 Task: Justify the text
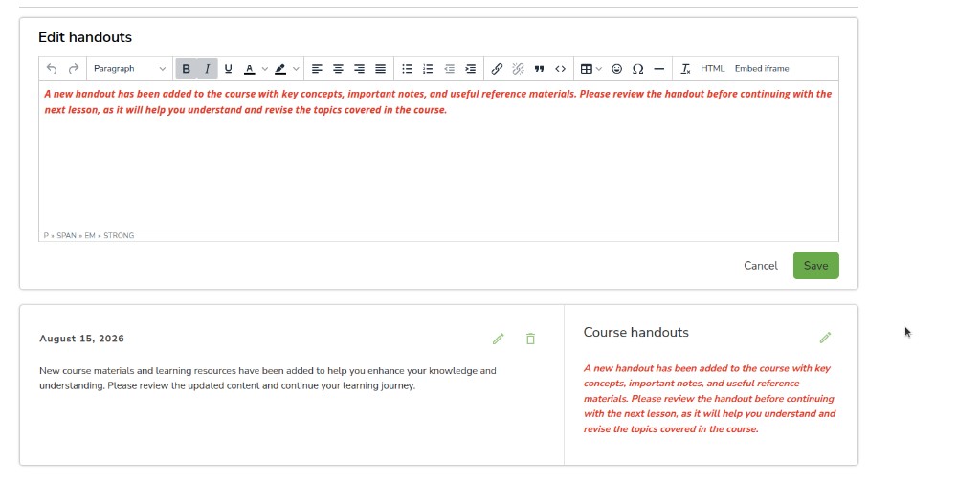click(x=381, y=69)
